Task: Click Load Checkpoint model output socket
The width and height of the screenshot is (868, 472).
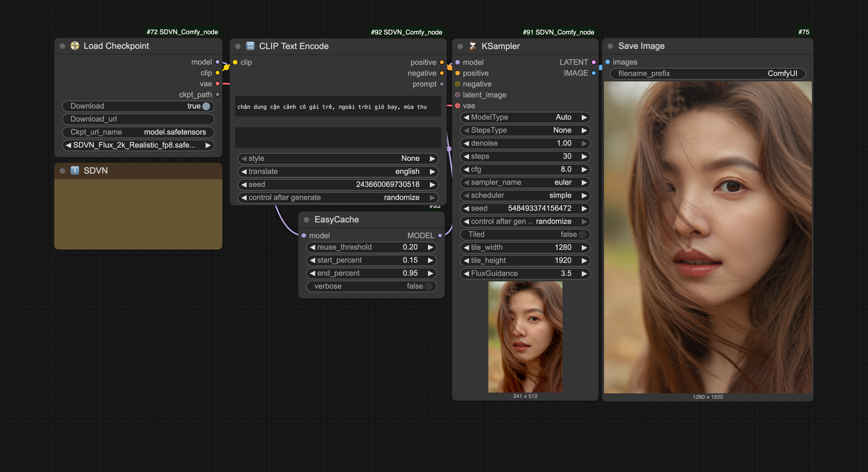Action: (x=218, y=62)
